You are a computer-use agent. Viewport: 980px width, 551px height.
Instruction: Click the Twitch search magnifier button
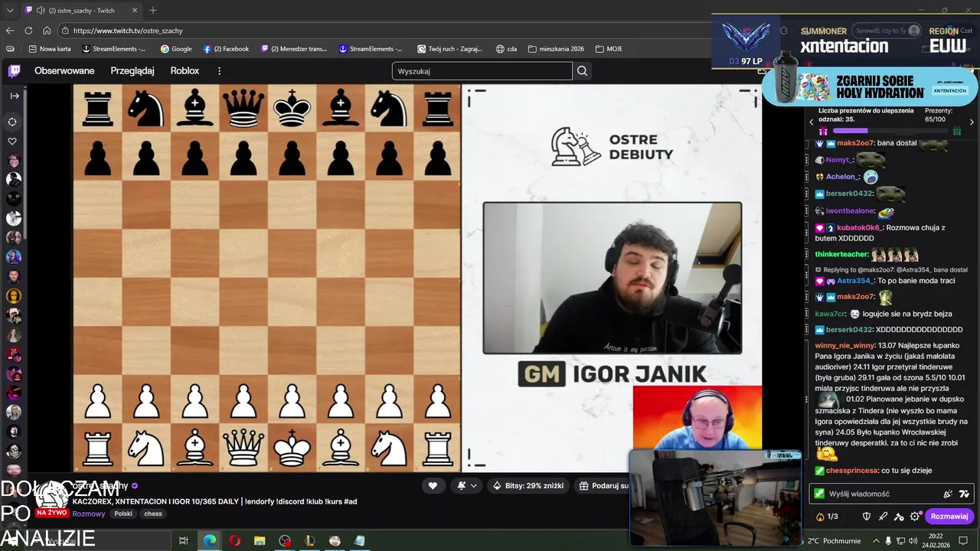coord(582,71)
